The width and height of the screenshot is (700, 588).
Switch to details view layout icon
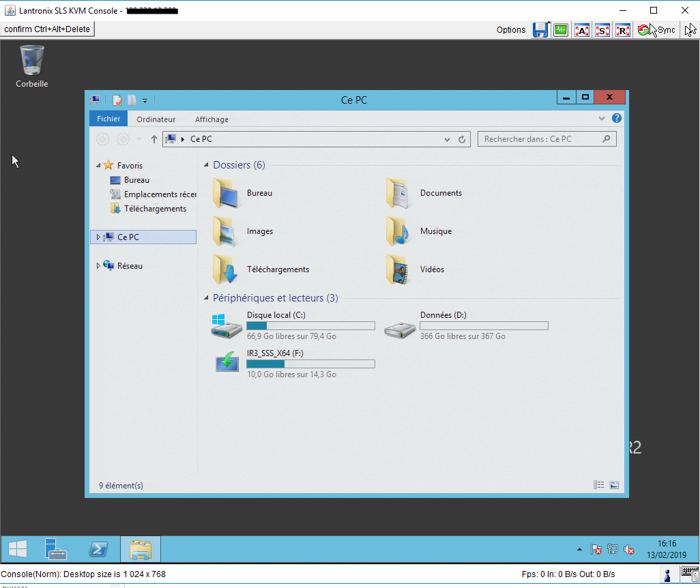coord(598,485)
